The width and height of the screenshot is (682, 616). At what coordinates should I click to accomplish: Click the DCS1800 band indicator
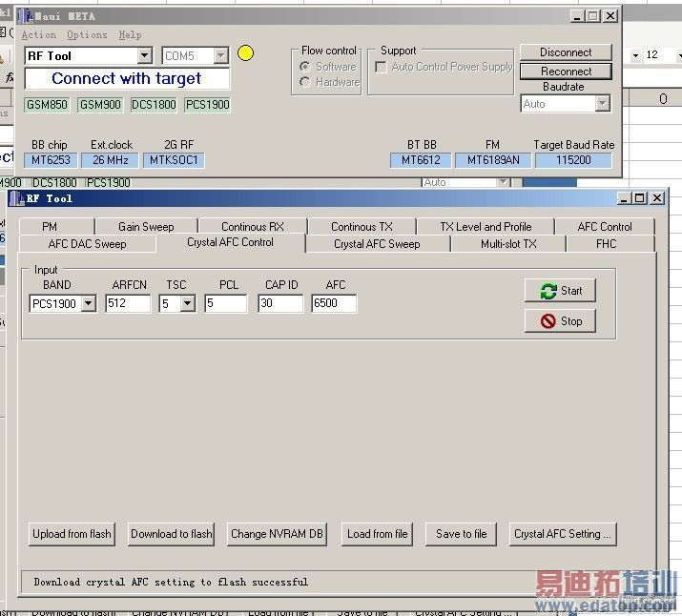154,105
